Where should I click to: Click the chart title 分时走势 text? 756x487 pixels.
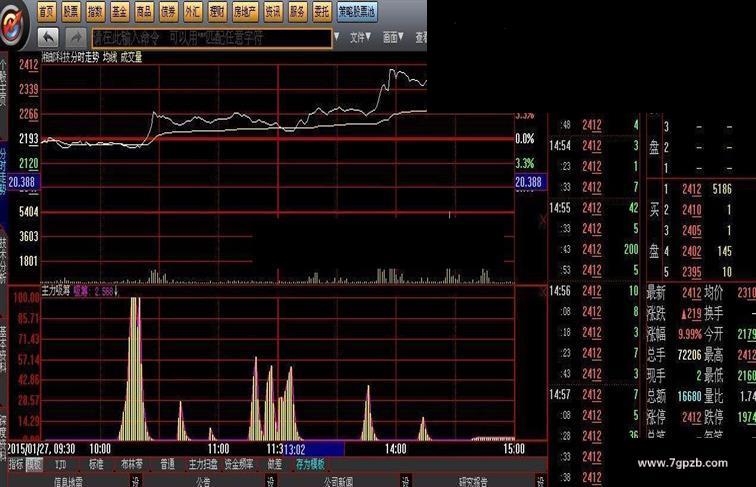[86, 57]
